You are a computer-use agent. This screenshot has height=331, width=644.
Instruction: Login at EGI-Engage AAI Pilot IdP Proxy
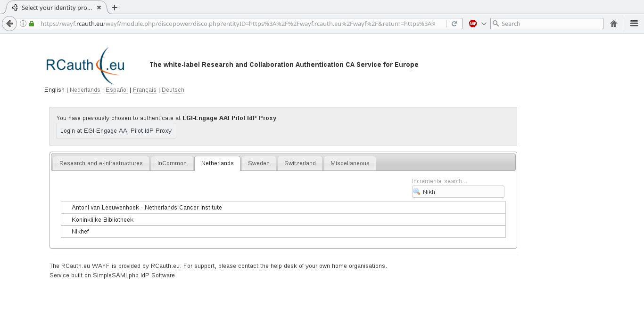(116, 131)
